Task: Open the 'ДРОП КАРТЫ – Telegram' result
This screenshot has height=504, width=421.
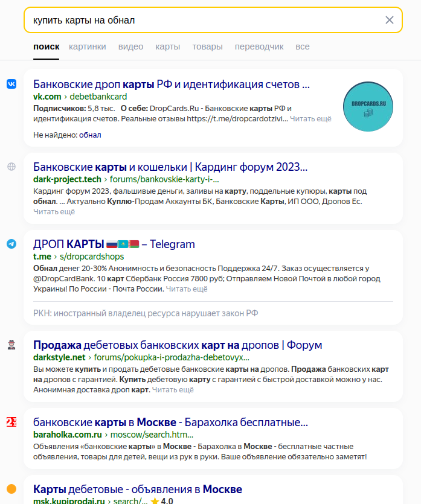Action: coord(114,244)
